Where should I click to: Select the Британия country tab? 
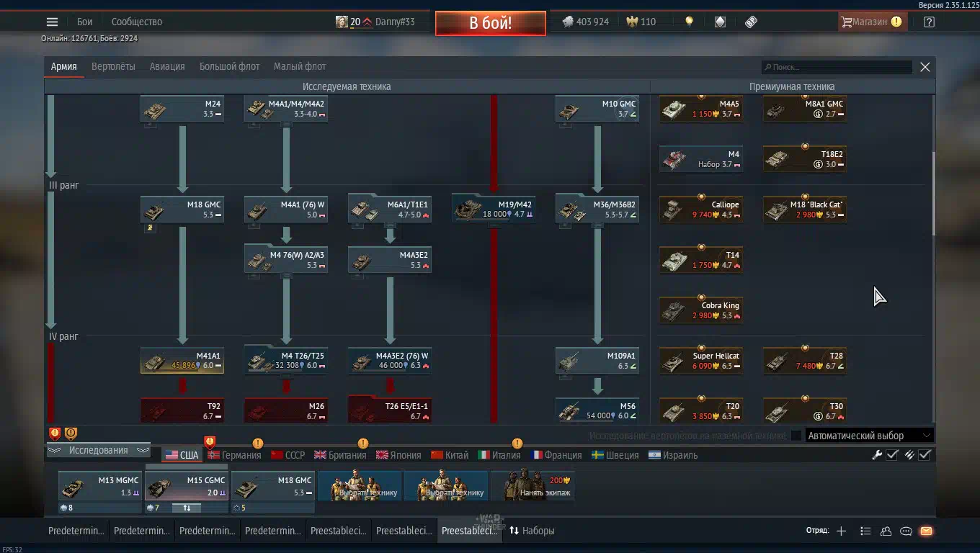pos(340,455)
